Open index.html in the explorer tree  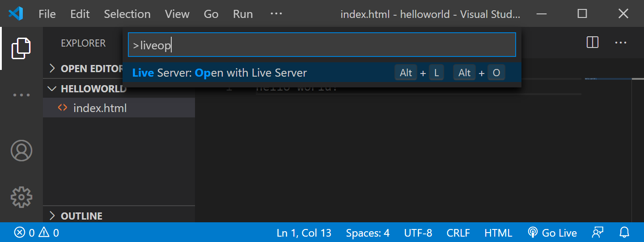(x=100, y=108)
